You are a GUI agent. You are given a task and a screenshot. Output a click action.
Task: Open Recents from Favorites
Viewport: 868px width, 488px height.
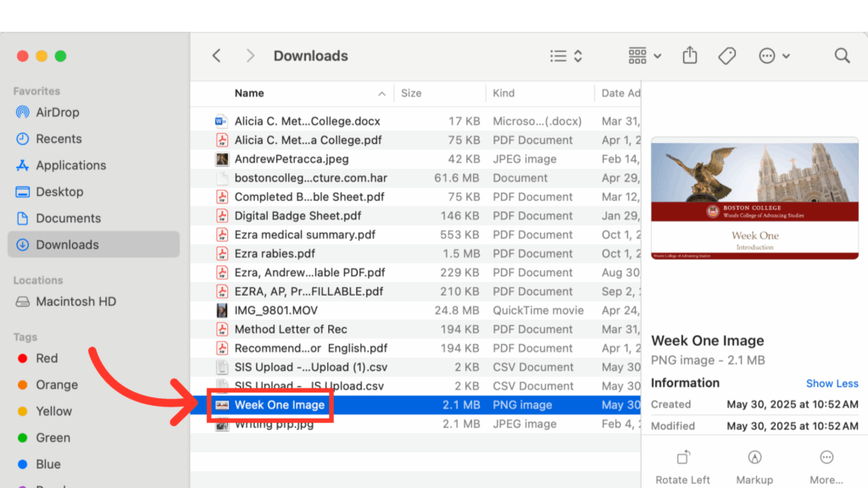[x=58, y=138]
